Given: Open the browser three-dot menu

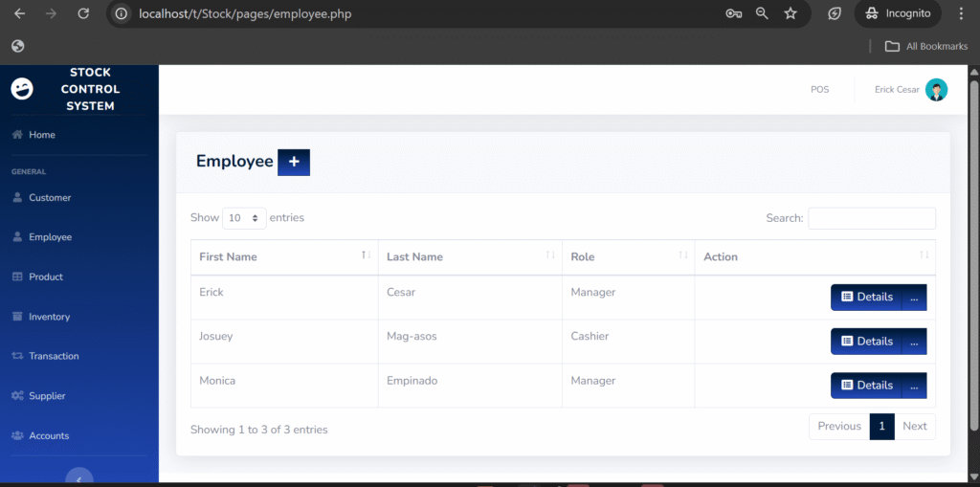Looking at the screenshot, I should pos(961,13).
